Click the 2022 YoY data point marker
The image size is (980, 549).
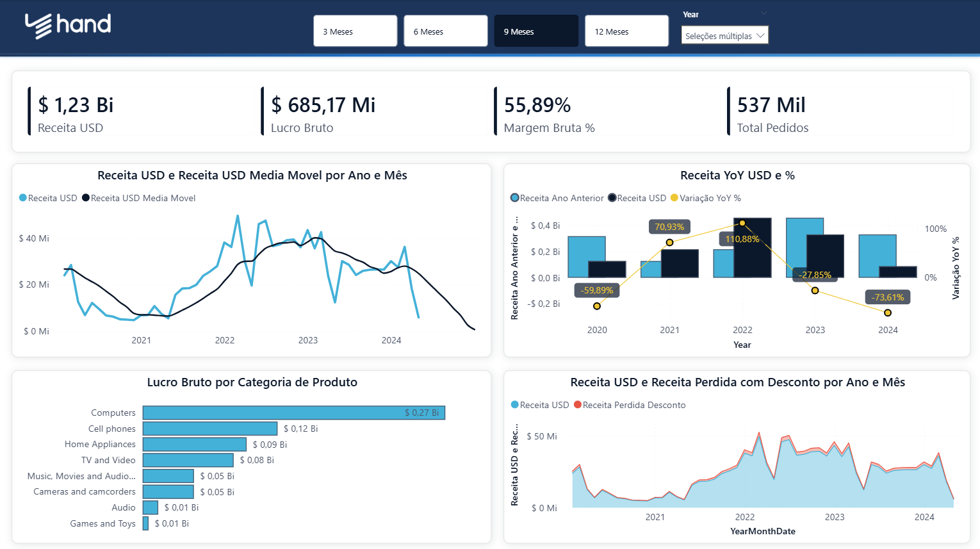coord(742,223)
